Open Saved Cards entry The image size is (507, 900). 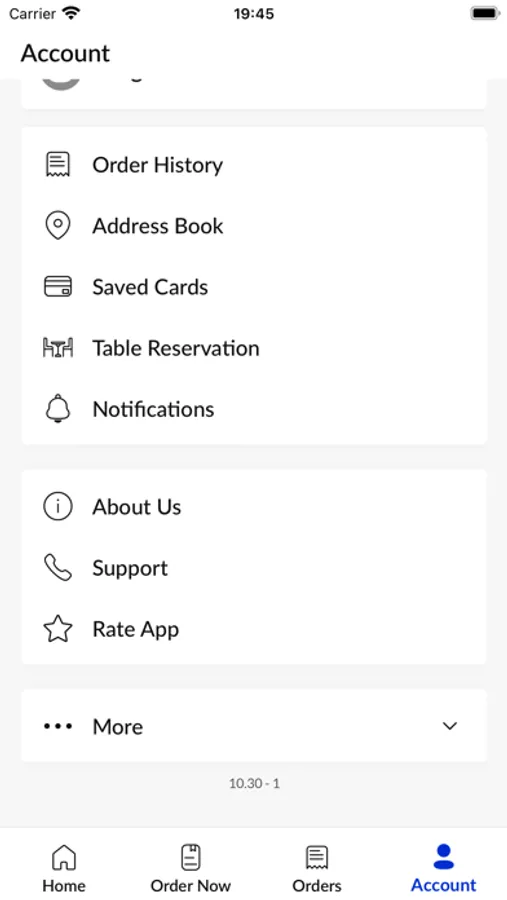pyautogui.click(x=254, y=286)
